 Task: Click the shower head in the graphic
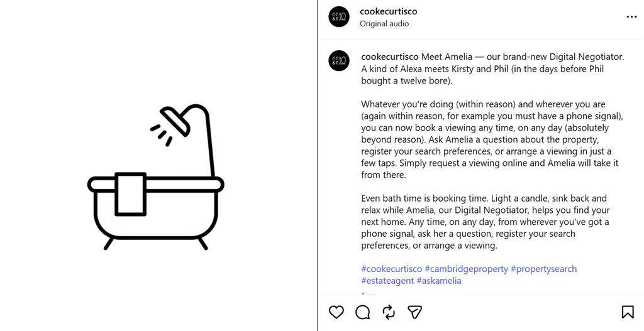point(175,119)
